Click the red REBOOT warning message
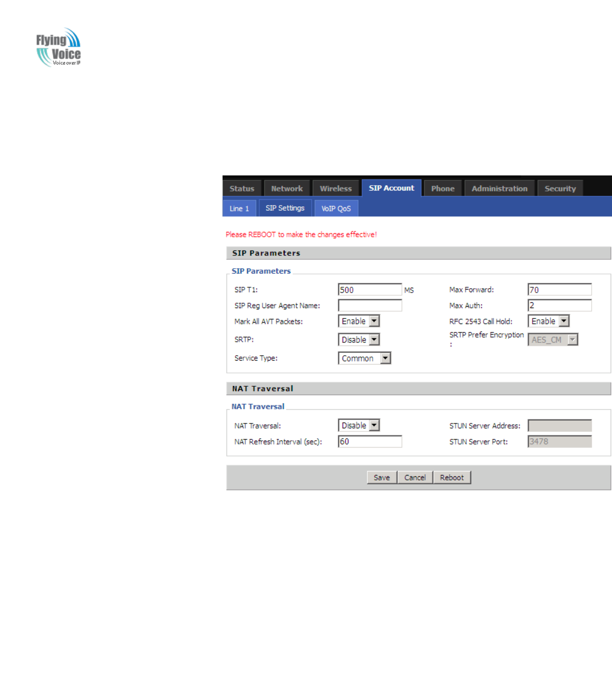This screenshot has height=700, width=612. coord(301,234)
